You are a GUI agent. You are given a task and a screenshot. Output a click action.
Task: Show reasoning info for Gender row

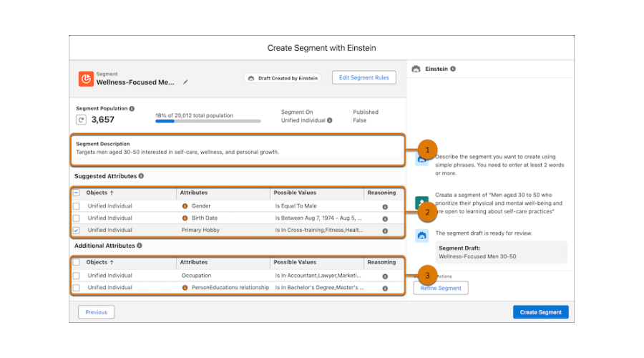(385, 207)
